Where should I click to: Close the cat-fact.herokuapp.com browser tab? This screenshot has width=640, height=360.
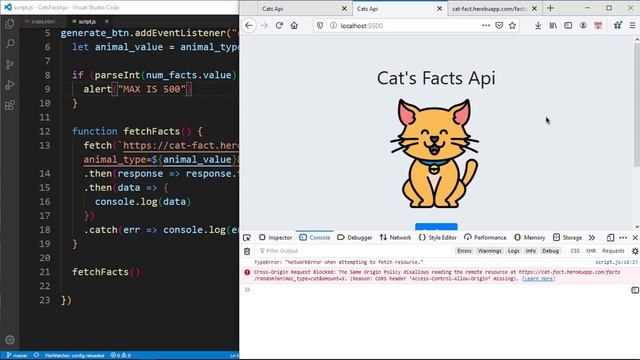tap(534, 9)
